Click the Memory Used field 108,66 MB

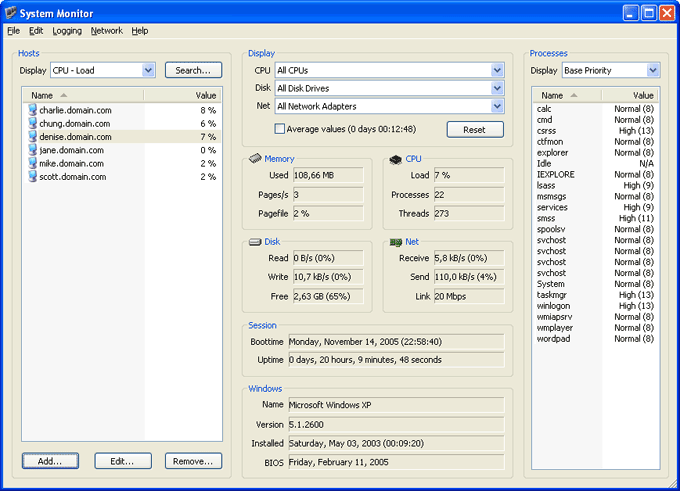tap(328, 175)
